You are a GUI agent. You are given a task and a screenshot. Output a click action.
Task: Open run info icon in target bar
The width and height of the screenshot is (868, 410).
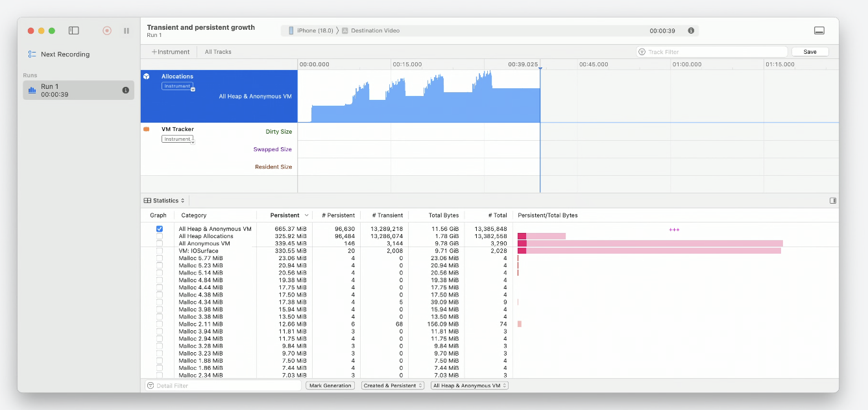click(x=691, y=30)
